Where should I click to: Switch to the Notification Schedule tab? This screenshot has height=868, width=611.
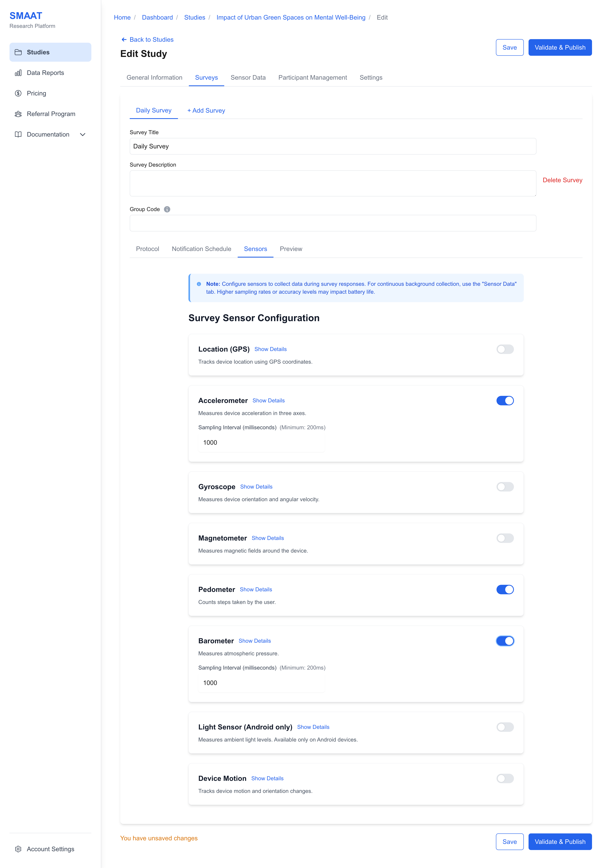201,249
